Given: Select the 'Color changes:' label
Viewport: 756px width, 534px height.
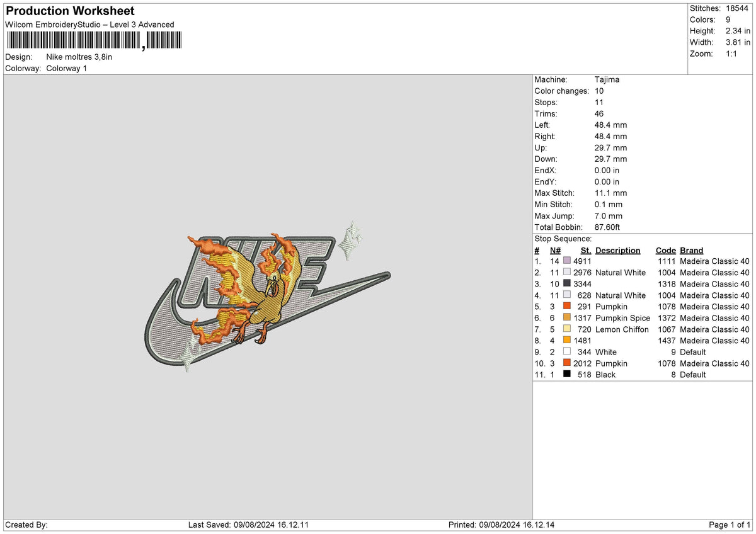Looking at the screenshot, I should click(562, 91).
